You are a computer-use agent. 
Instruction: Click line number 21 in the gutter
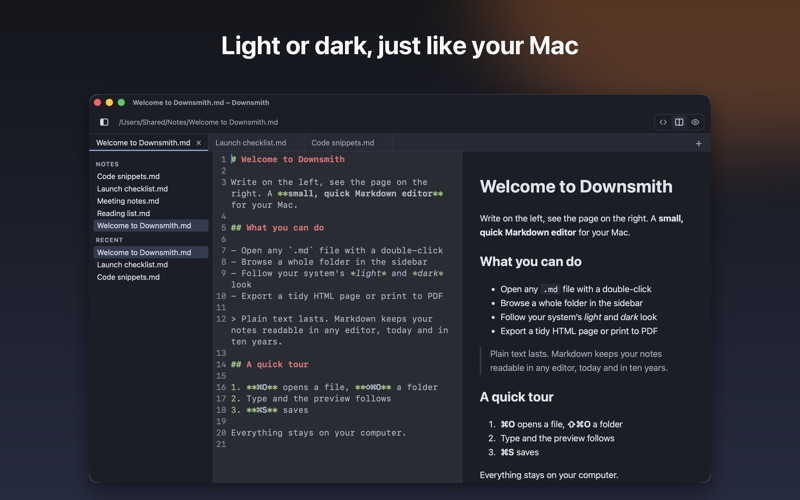coord(221,444)
